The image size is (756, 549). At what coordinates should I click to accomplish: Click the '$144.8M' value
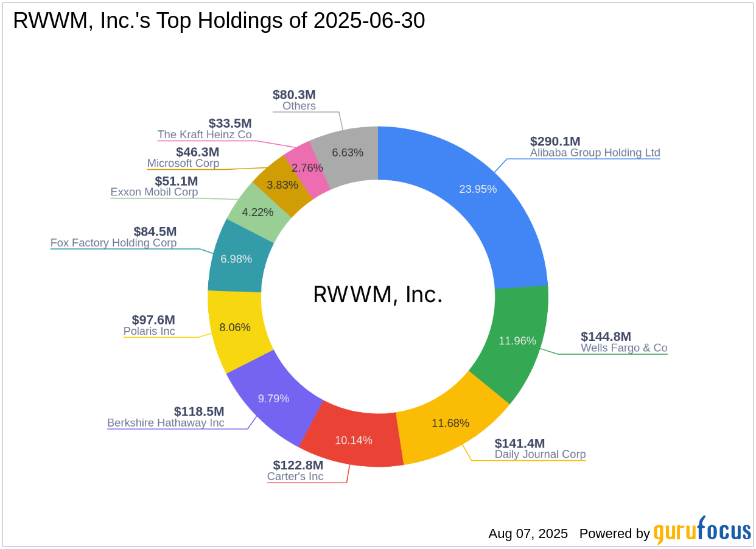pos(606,337)
